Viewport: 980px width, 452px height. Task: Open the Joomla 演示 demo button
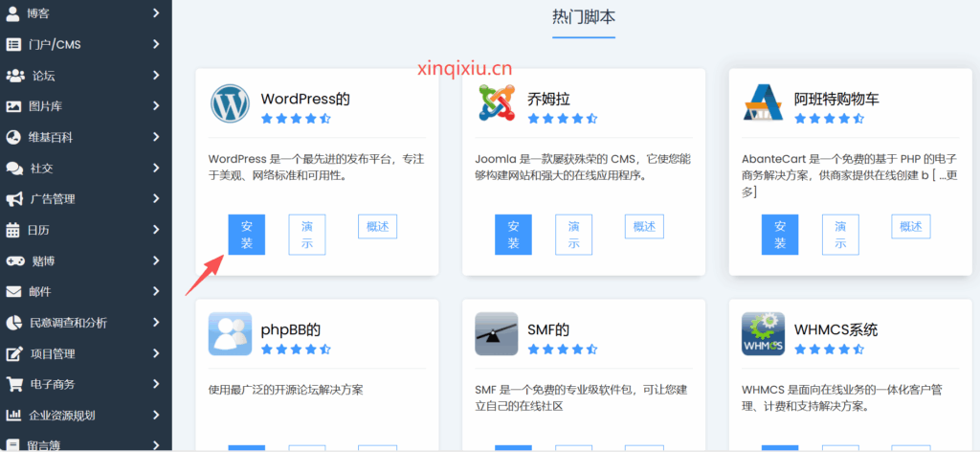pos(573,235)
